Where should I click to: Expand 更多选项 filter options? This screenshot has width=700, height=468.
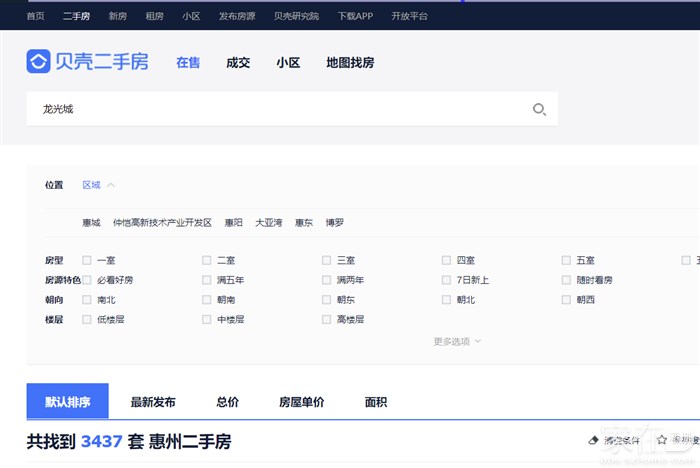pos(457,341)
